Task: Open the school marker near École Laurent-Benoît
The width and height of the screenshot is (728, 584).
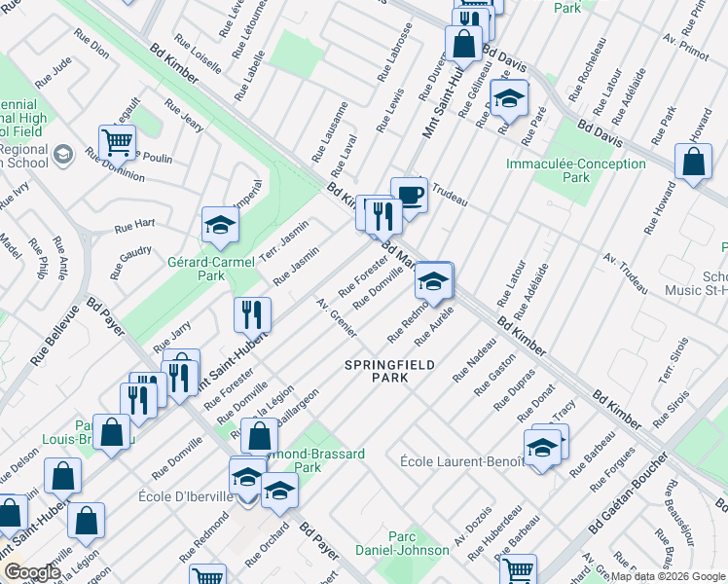Action: coord(543,449)
